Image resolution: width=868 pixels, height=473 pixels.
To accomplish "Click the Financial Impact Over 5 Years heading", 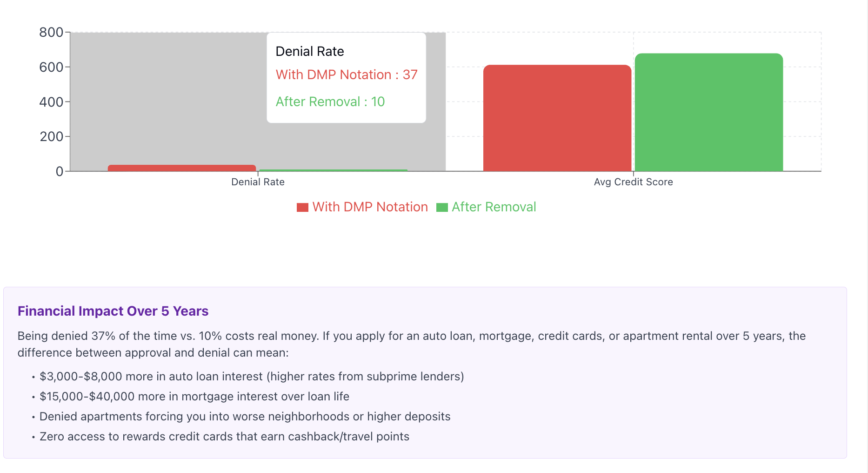I will [x=113, y=311].
